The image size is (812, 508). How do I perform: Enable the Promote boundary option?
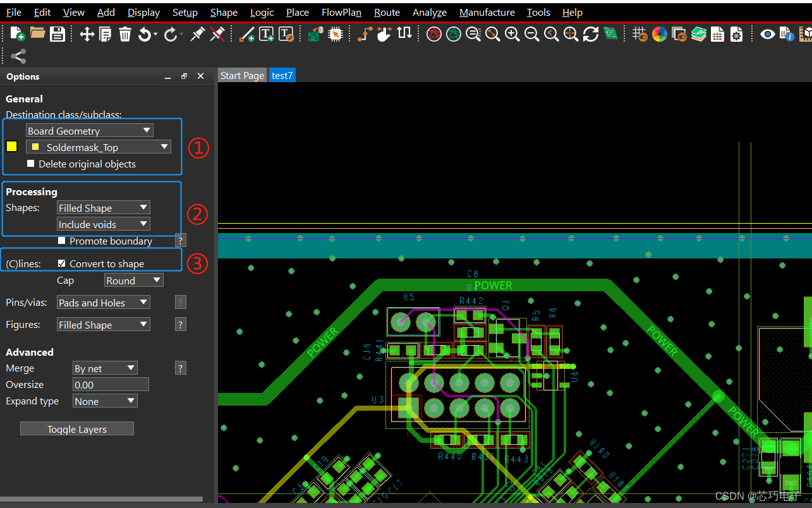click(x=61, y=241)
